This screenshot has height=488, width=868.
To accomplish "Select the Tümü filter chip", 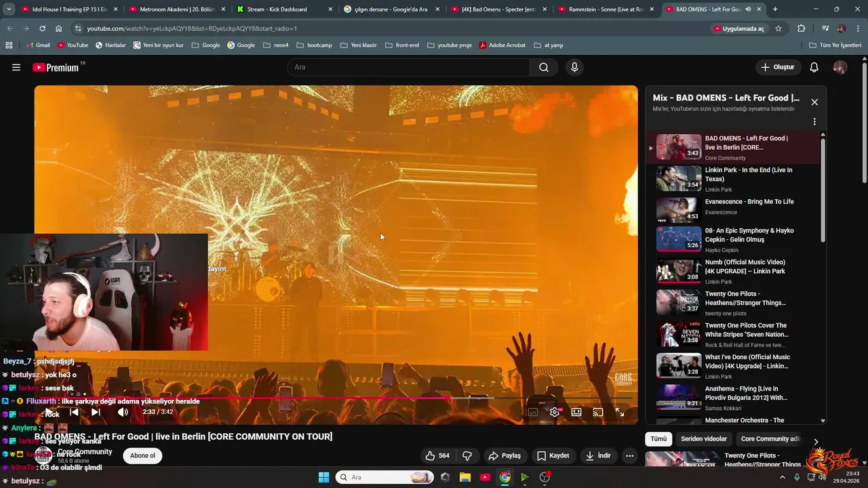I will point(658,439).
